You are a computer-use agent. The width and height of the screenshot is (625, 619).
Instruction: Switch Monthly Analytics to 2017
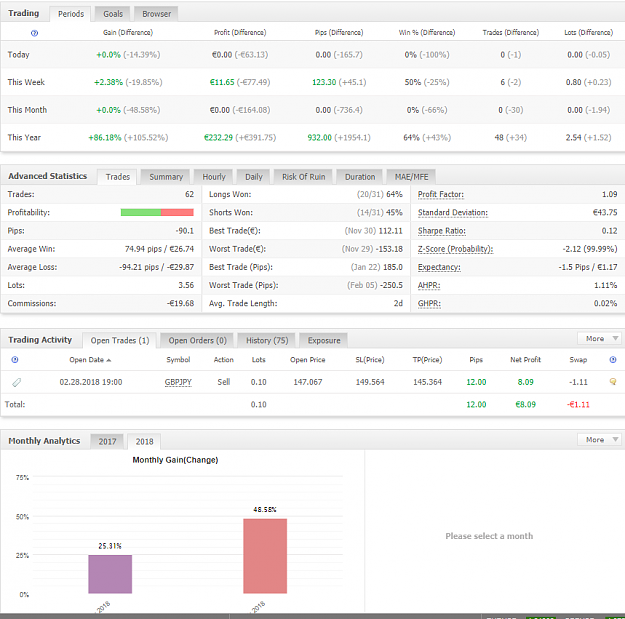[x=107, y=441]
